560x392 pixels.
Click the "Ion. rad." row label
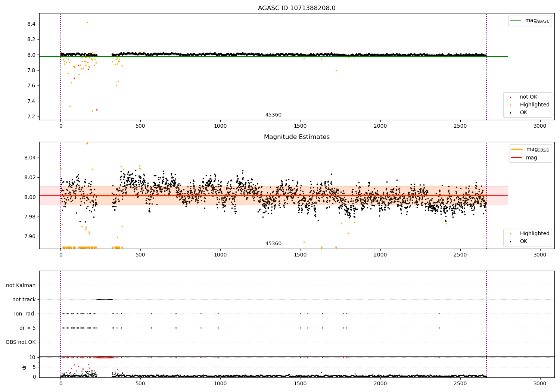pyautogui.click(x=25, y=314)
